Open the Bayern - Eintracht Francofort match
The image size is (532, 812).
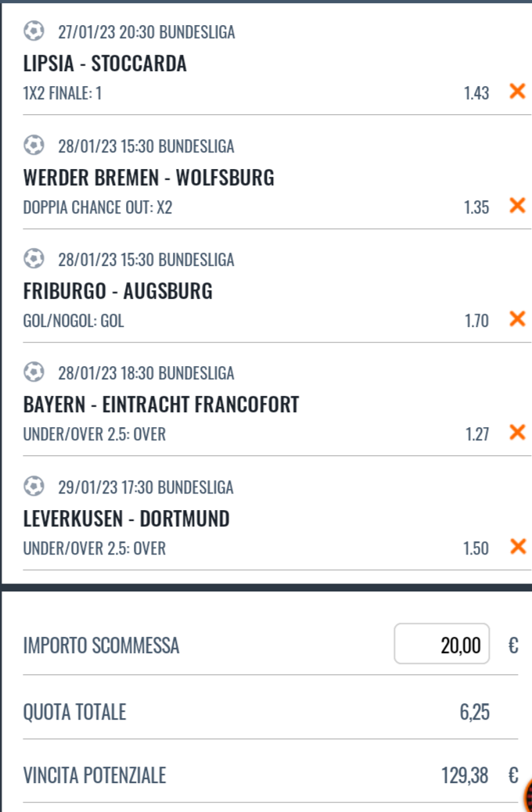point(161,405)
